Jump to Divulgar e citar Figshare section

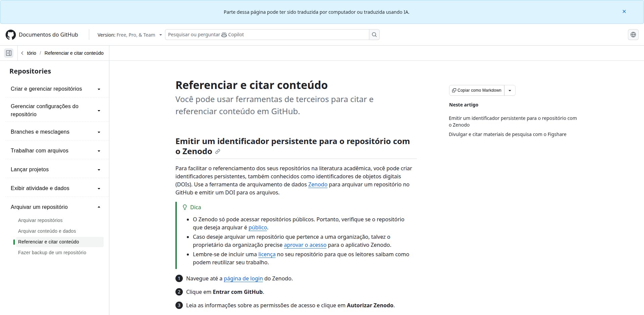tap(507, 134)
